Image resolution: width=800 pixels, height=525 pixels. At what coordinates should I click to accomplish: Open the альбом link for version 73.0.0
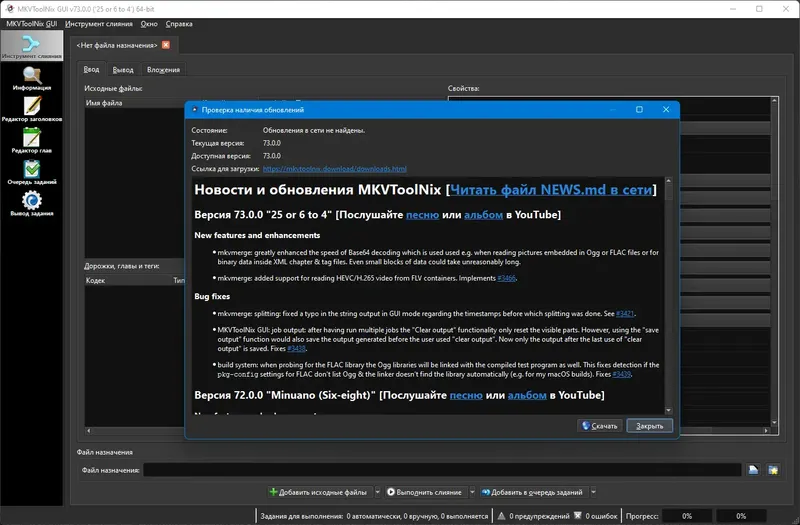pos(483,215)
